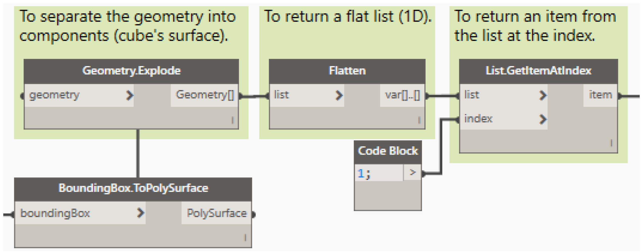Click the Code Block output arrow port
The height and width of the screenshot is (252, 644).
coord(412,173)
